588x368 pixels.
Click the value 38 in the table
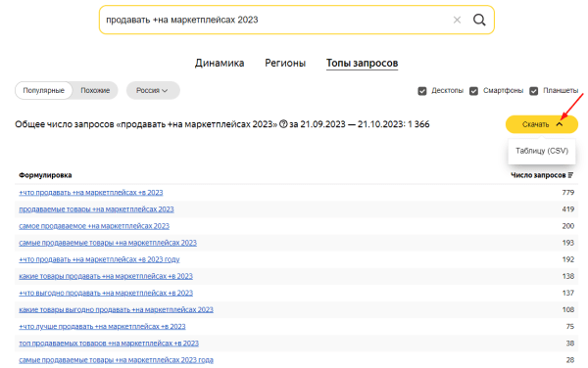(570, 344)
